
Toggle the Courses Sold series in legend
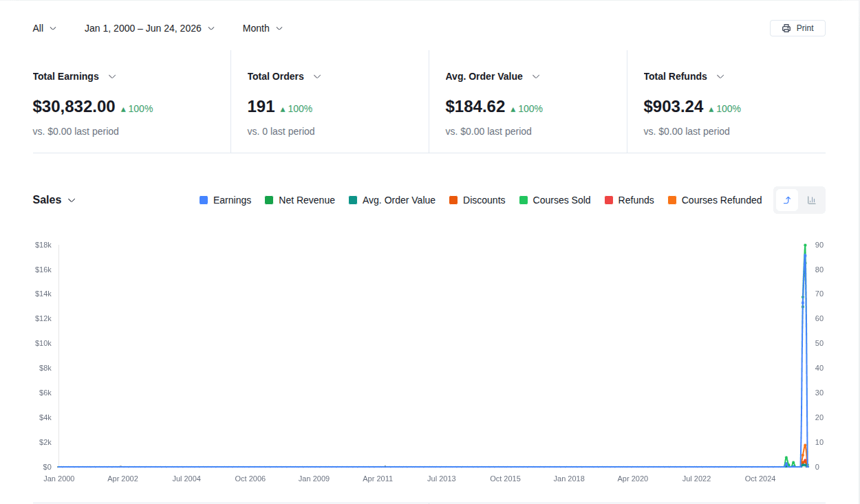coord(555,200)
